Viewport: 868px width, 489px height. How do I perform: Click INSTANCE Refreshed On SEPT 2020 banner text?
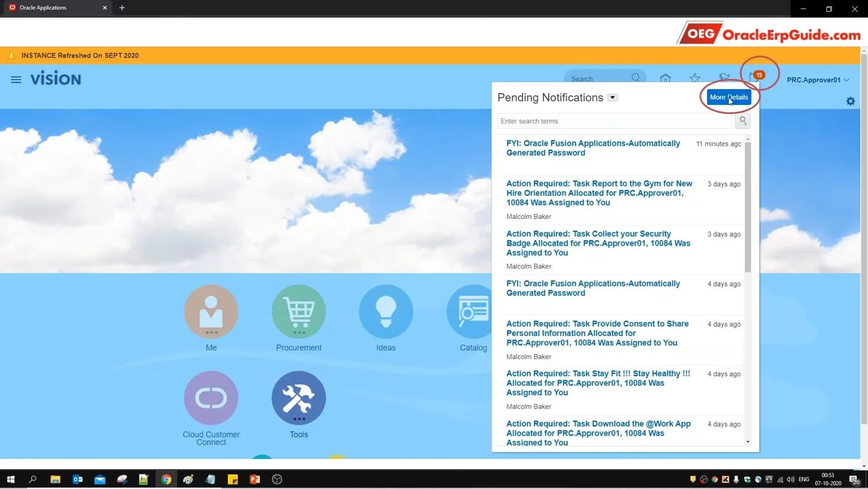click(80, 56)
